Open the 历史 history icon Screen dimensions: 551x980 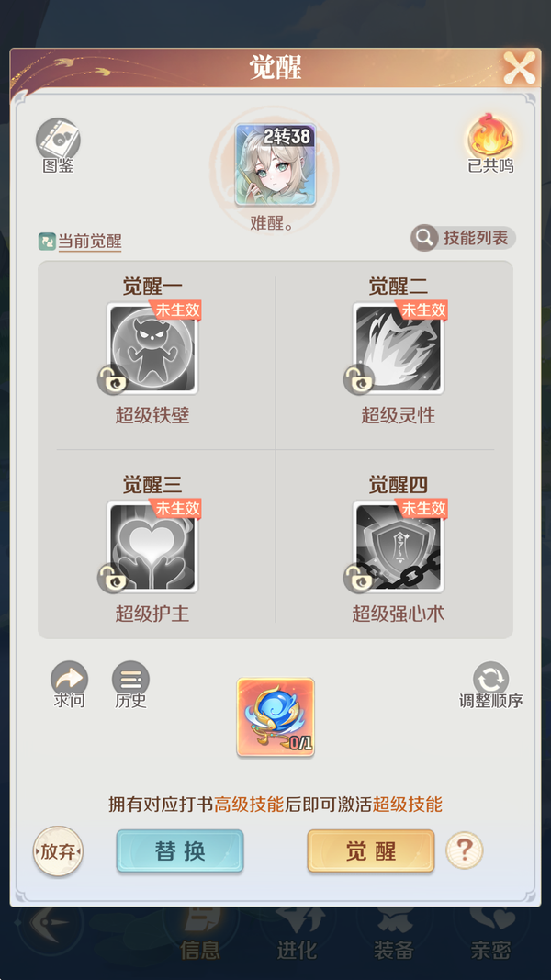point(130,679)
